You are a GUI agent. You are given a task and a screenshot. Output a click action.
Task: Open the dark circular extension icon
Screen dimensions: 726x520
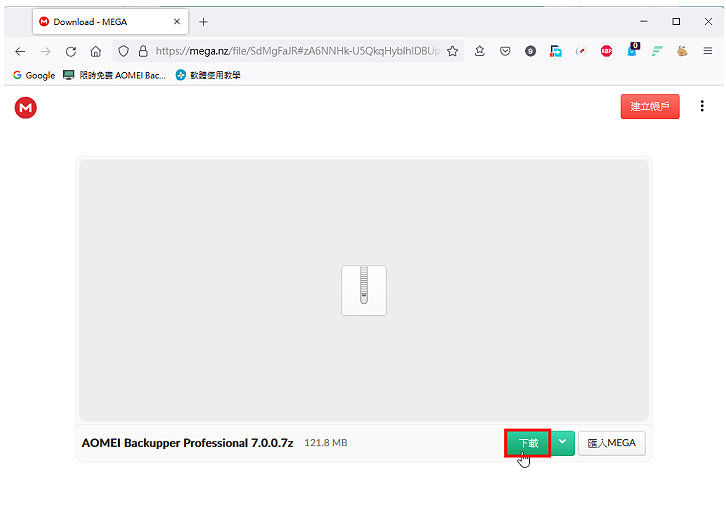(x=531, y=51)
